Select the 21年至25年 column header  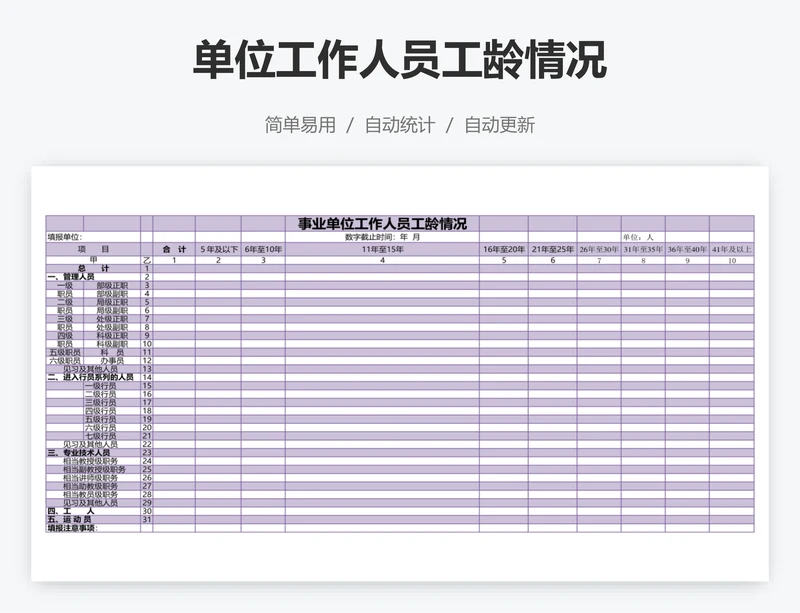pos(553,249)
